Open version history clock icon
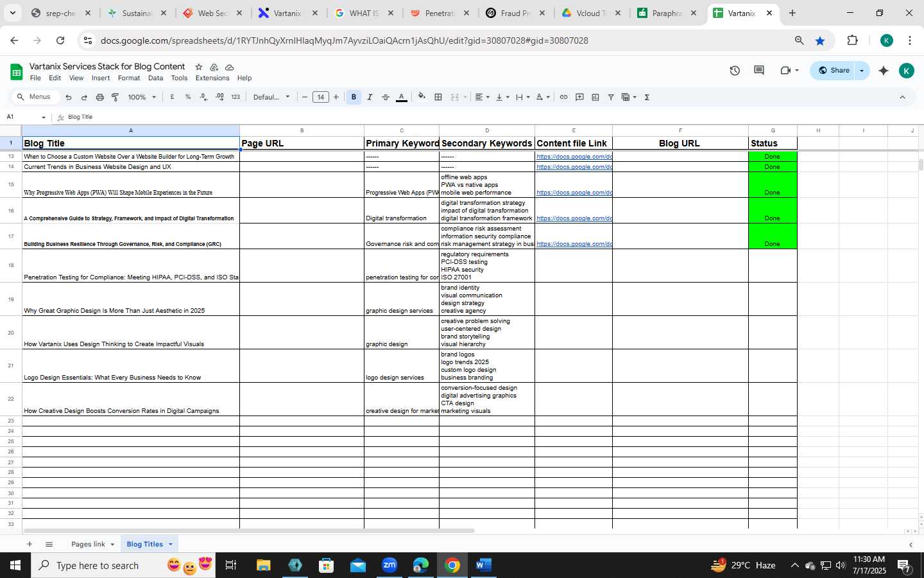Image resolution: width=924 pixels, height=578 pixels. click(735, 71)
